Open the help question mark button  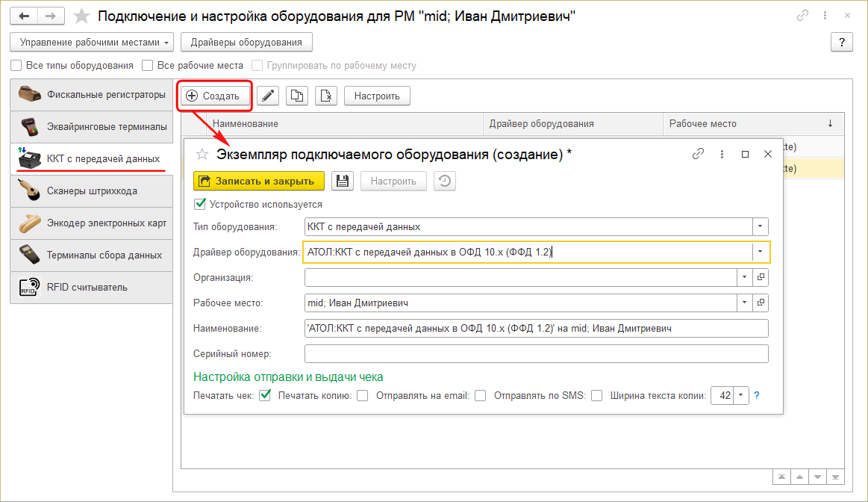[841, 43]
